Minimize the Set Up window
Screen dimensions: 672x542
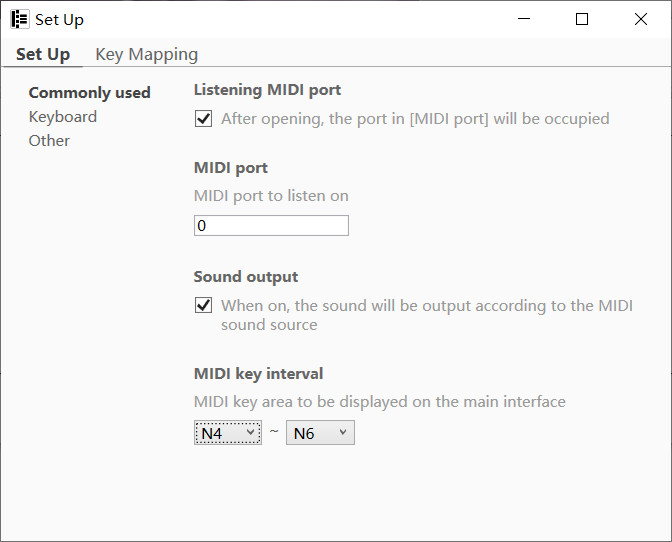click(523, 19)
